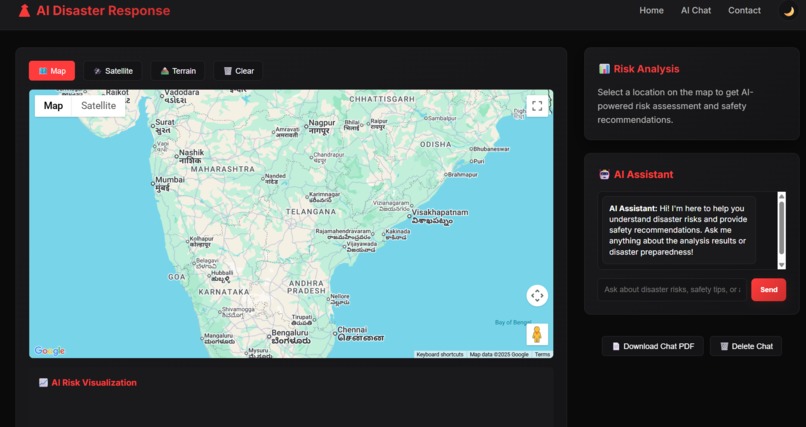Image resolution: width=806 pixels, height=427 pixels.
Task: Open the map Terms link
Action: (542, 354)
